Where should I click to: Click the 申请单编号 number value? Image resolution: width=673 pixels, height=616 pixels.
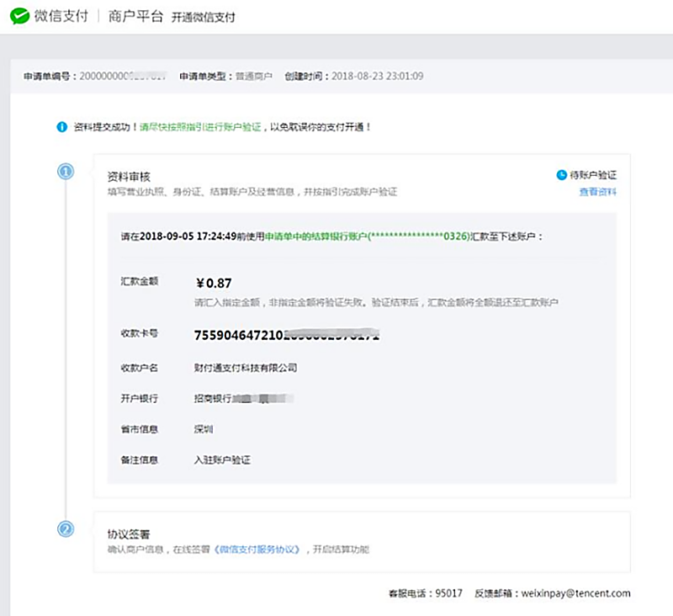[123, 76]
